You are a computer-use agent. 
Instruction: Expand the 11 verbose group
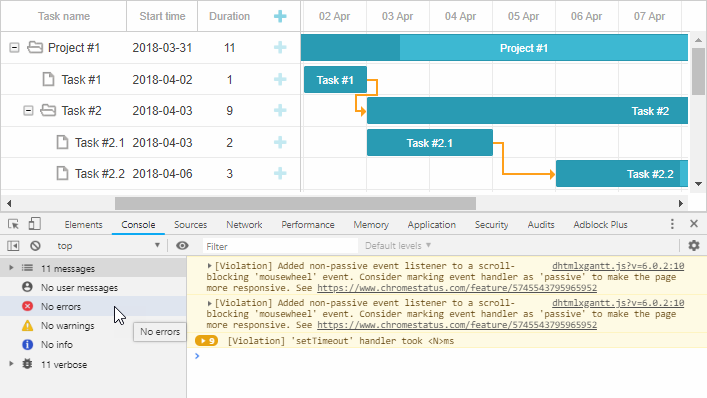tap(11, 364)
